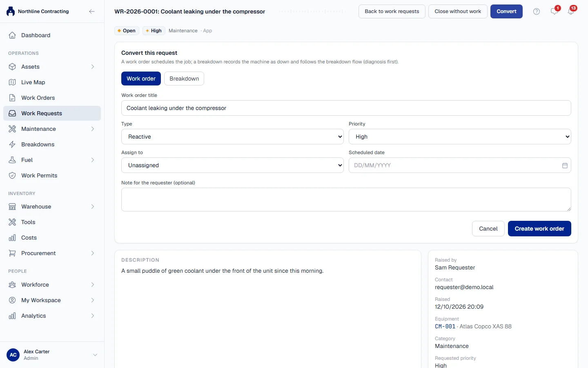This screenshot has width=588, height=368.
Task: Click the Warehouse building icon
Action: point(12,206)
